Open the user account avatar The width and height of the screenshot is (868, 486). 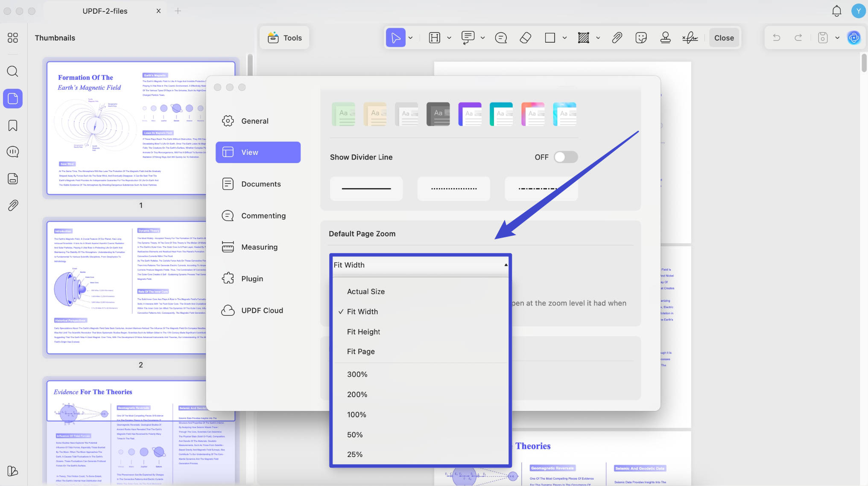pyautogui.click(x=858, y=11)
